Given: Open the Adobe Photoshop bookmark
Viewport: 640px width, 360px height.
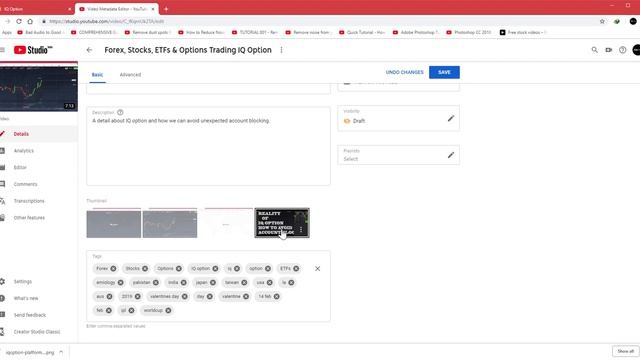Looking at the screenshot, I should (x=416, y=32).
